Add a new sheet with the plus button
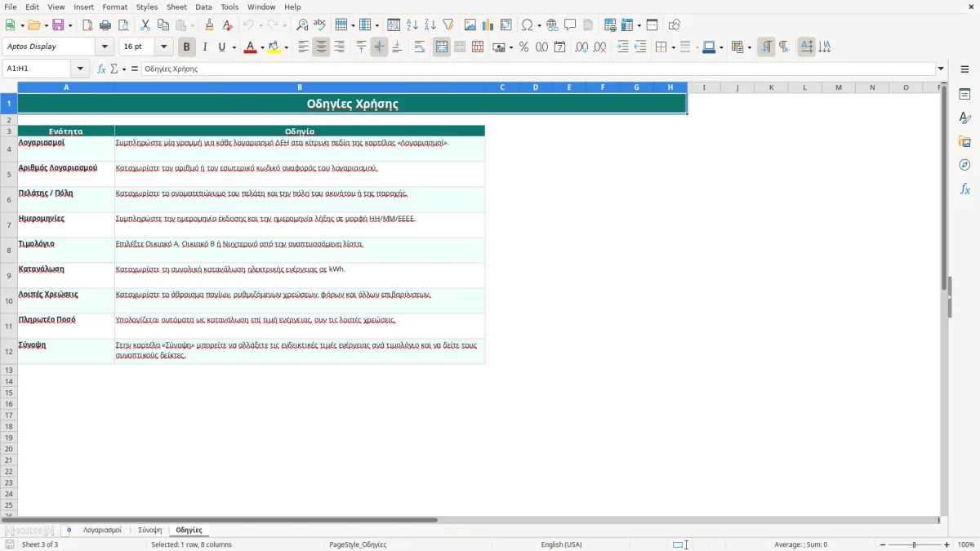This screenshot has width=980, height=551. (x=69, y=531)
